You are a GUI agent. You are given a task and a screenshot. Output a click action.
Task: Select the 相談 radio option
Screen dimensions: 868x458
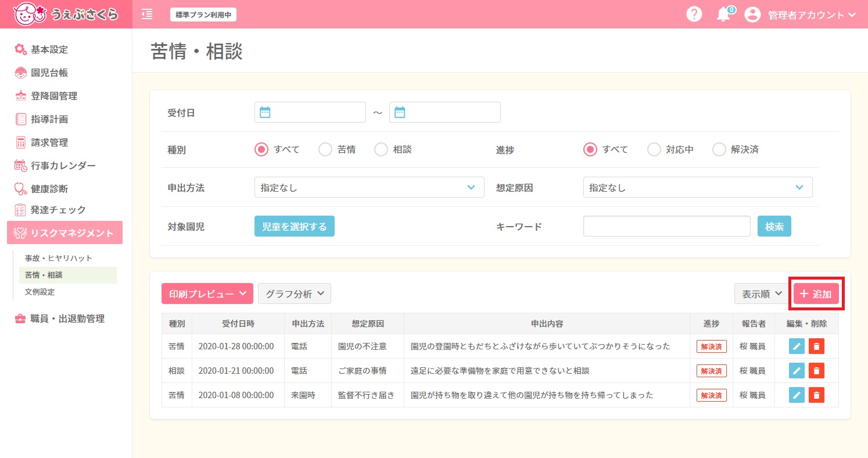click(381, 149)
